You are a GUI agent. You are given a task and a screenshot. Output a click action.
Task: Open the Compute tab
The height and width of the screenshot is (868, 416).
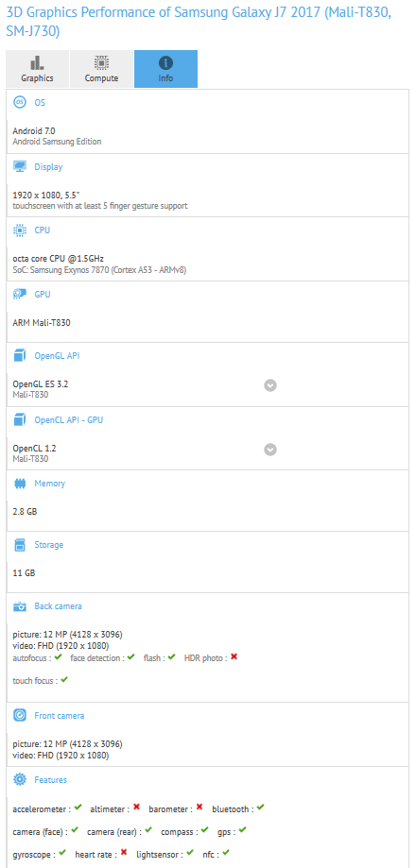(x=101, y=69)
